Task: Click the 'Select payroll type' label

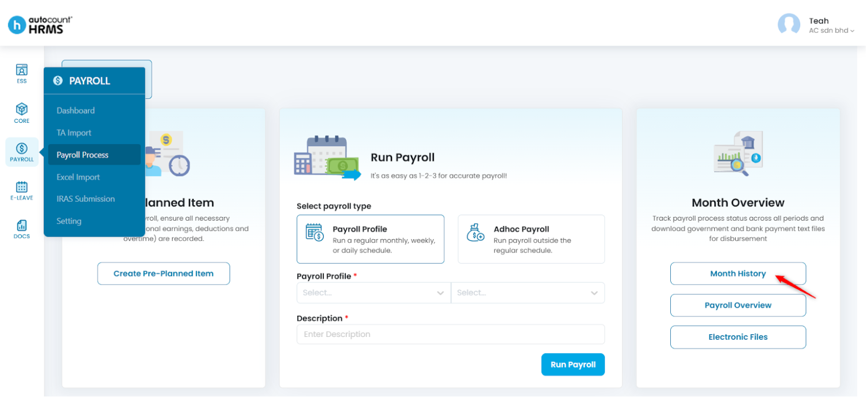Action: [x=334, y=206]
